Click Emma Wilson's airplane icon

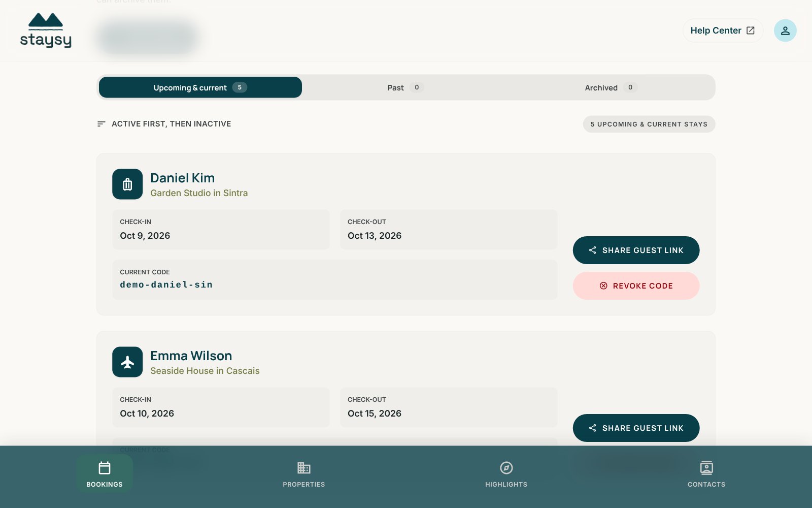[x=127, y=362]
